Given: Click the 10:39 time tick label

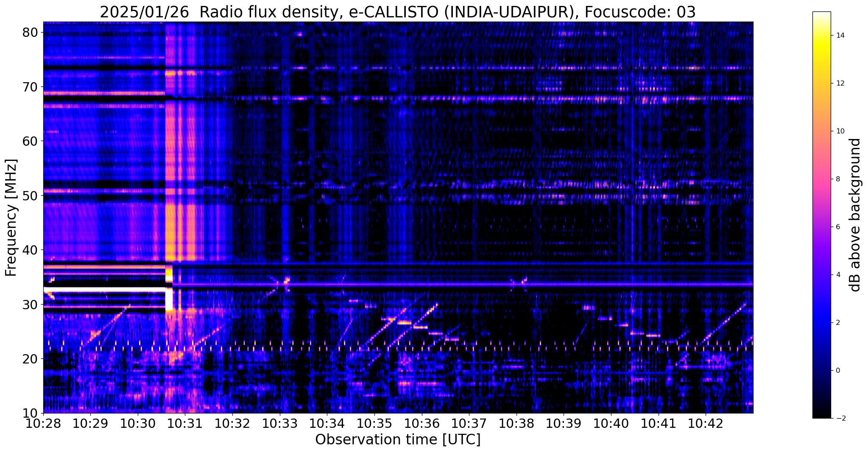Looking at the screenshot, I should click(x=564, y=424).
